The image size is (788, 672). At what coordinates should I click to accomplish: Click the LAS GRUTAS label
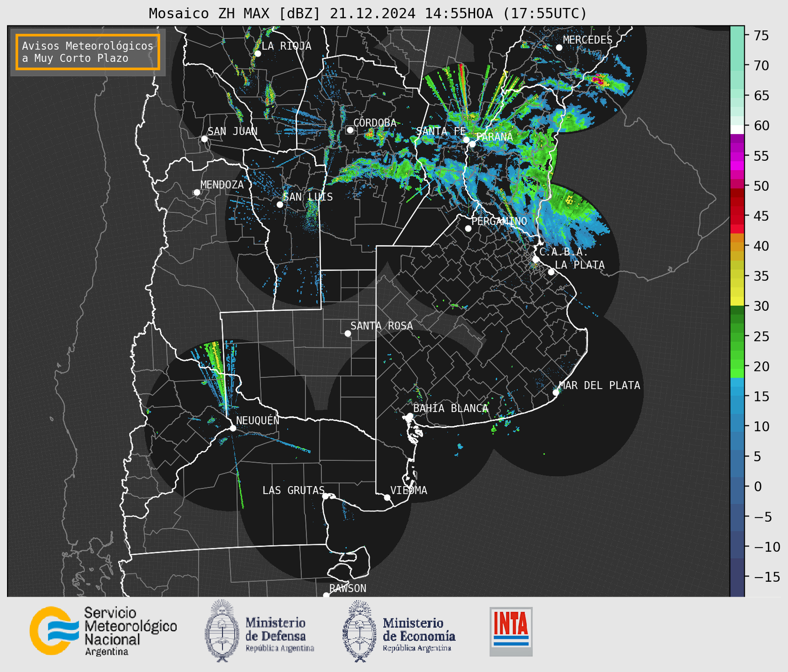(293, 490)
